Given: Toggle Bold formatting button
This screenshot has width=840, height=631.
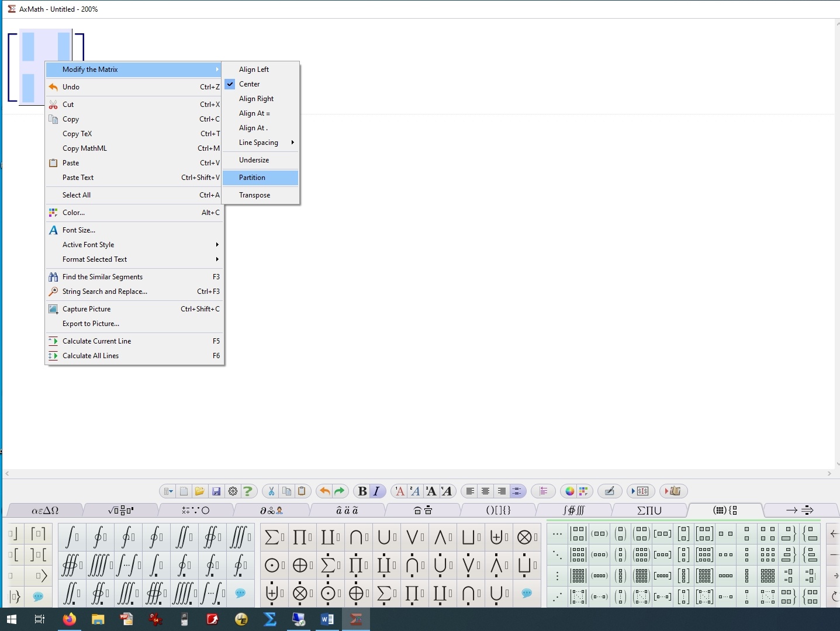Looking at the screenshot, I should (362, 491).
